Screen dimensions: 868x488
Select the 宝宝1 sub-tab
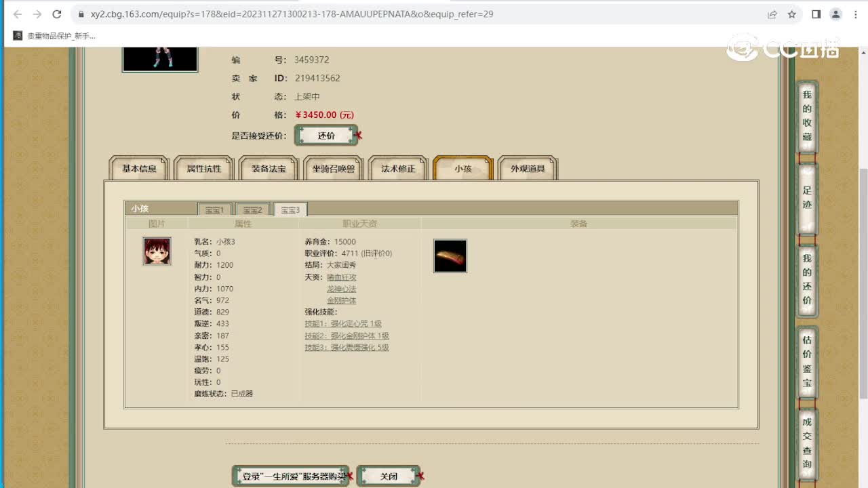pos(214,209)
